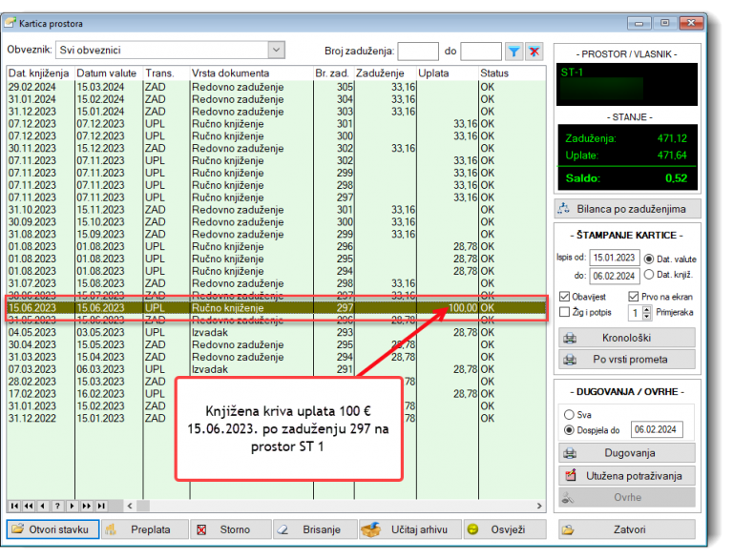Click Dospjela do date field

click(657, 429)
